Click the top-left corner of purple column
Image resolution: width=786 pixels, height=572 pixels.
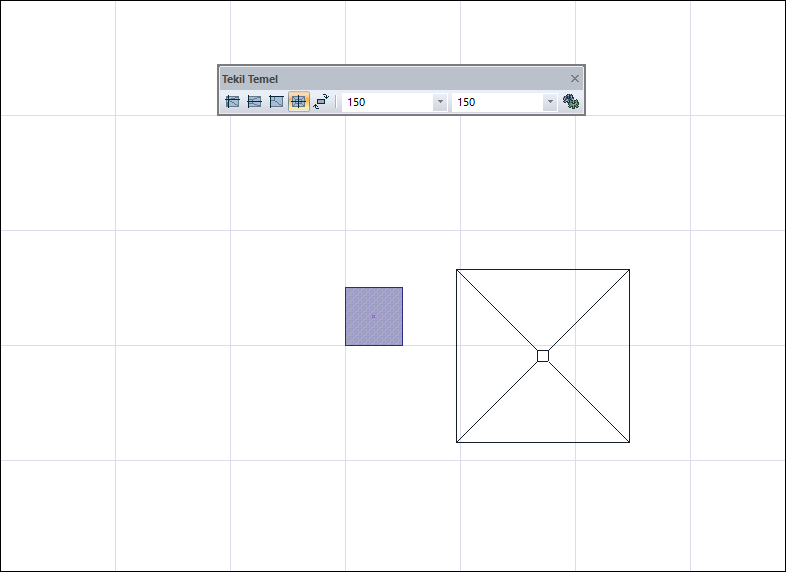[x=345, y=288]
